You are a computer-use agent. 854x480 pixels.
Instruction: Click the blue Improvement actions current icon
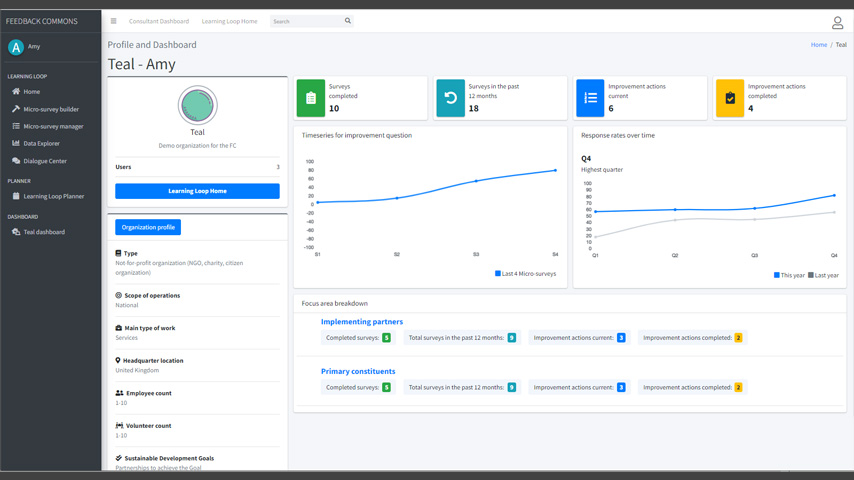tap(590, 98)
